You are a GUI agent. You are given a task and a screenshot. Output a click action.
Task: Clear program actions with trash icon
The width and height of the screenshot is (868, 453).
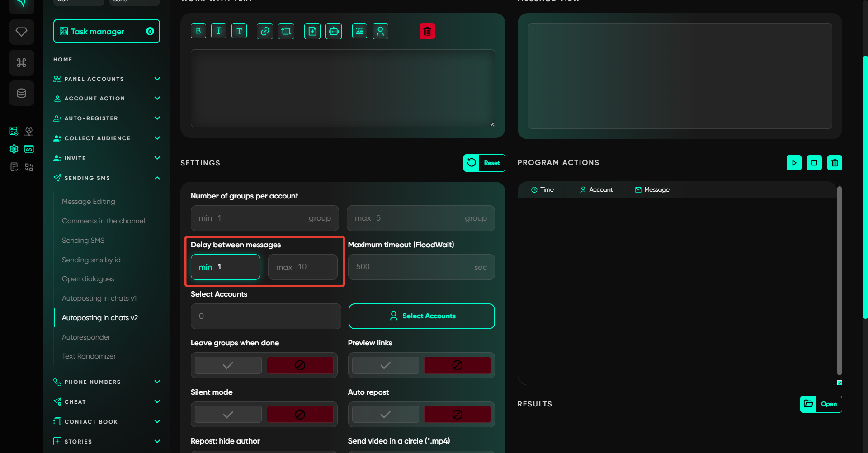pos(835,163)
